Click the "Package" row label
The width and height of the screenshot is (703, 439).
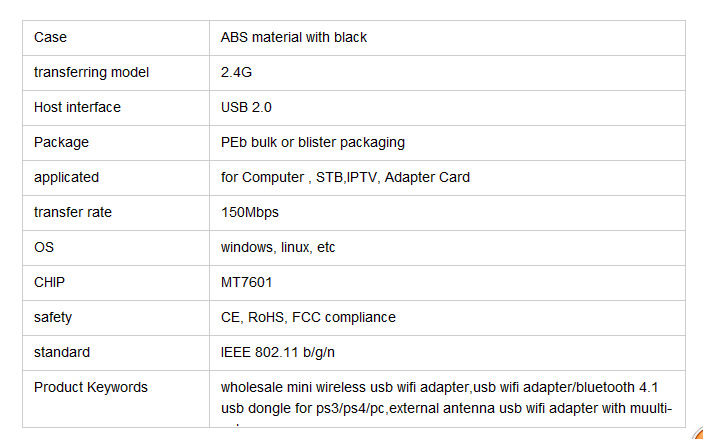[x=61, y=142]
